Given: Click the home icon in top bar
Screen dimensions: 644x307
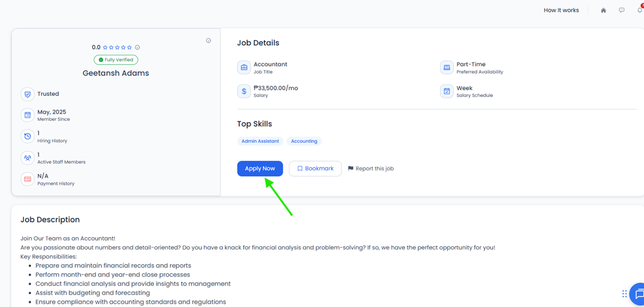Looking at the screenshot, I should pos(603,11).
